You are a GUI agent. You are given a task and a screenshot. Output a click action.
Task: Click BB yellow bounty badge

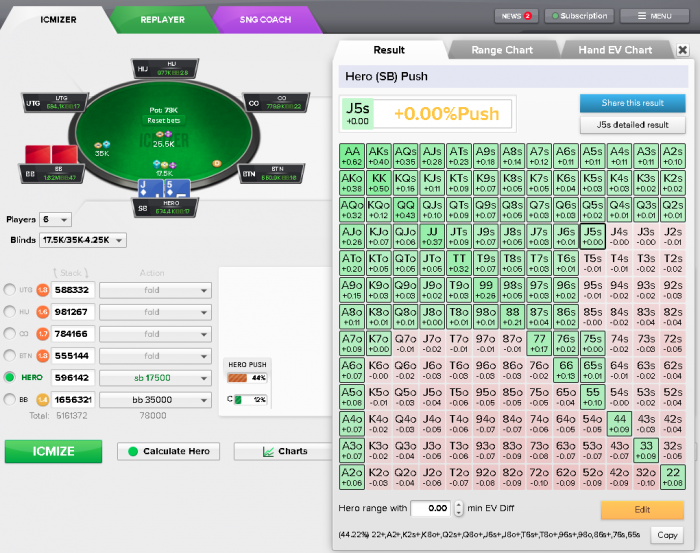(x=42, y=399)
